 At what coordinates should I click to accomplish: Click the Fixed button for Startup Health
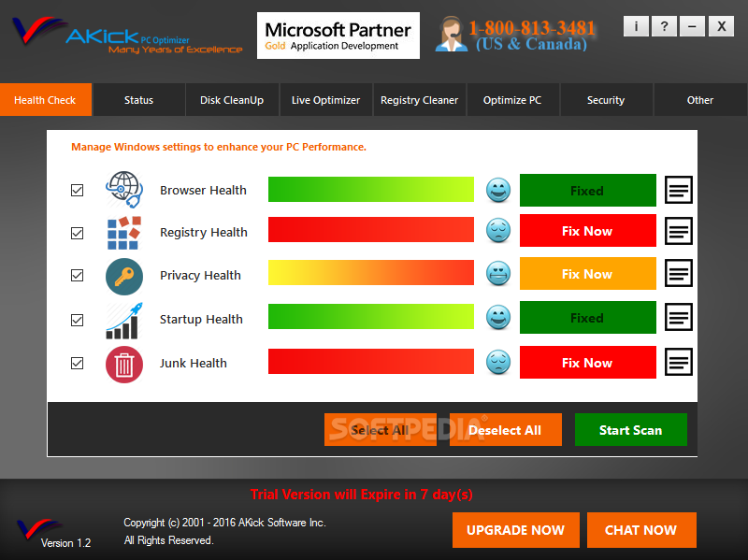pyautogui.click(x=588, y=318)
